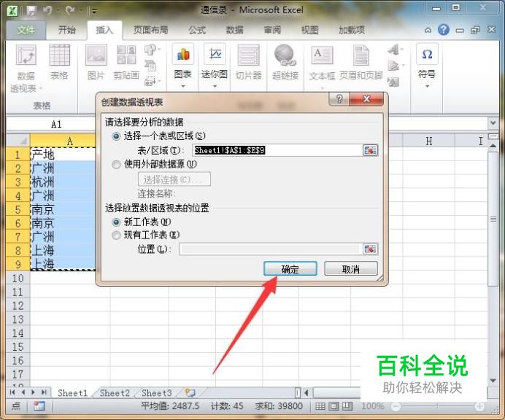The image size is (505, 420).
Task: Cancel the dialog with 取消
Action: (x=351, y=269)
